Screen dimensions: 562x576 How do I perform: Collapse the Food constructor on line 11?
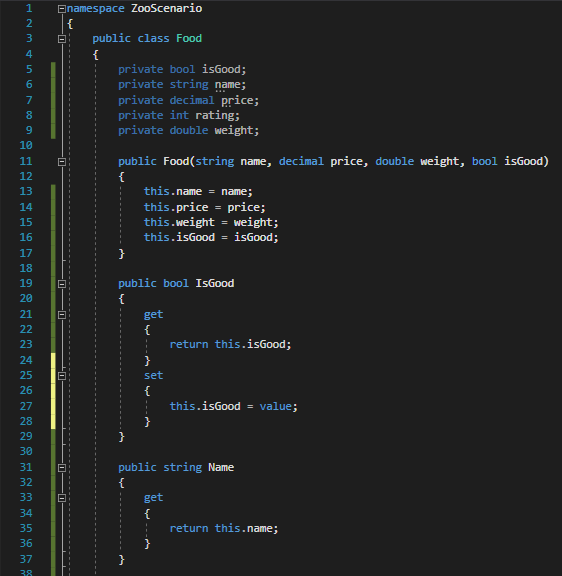[x=62, y=162]
